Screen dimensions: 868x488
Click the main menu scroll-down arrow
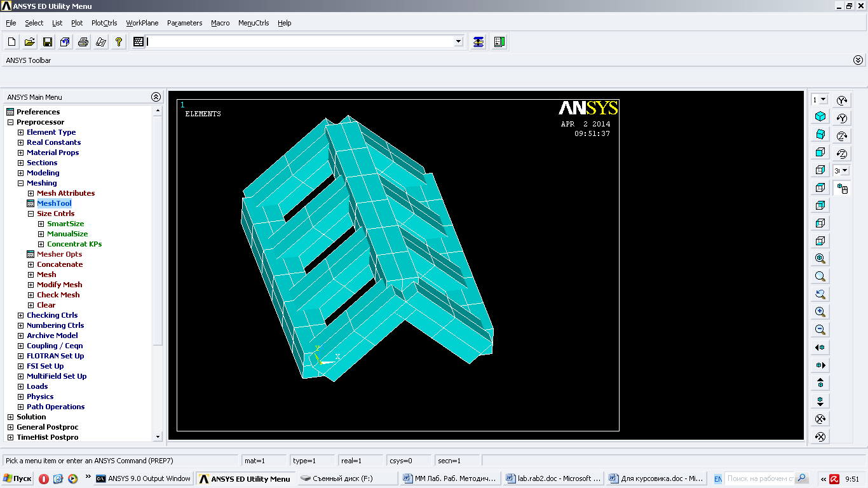158,437
